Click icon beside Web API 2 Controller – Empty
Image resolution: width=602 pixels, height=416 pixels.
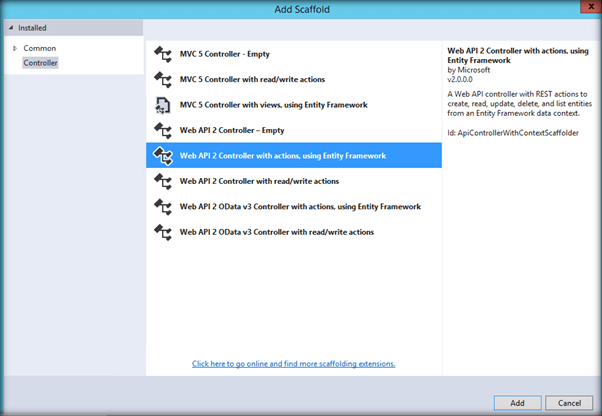click(x=163, y=130)
